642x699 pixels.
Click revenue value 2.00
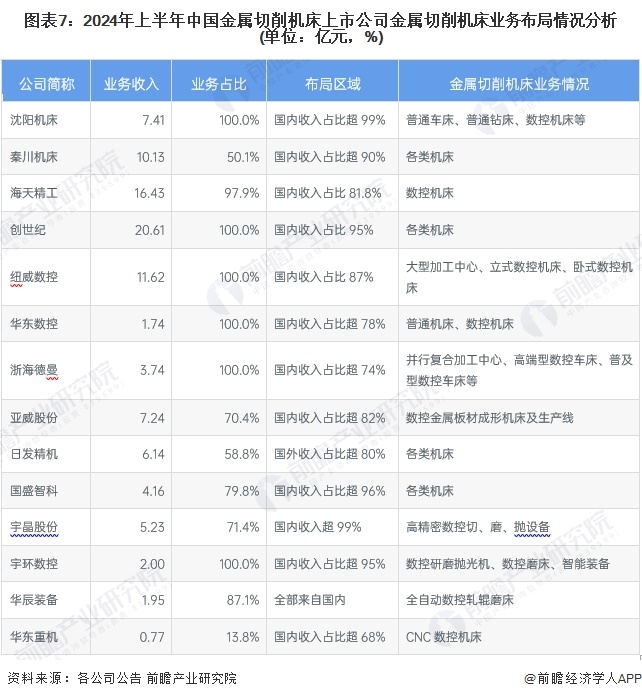tap(152, 564)
